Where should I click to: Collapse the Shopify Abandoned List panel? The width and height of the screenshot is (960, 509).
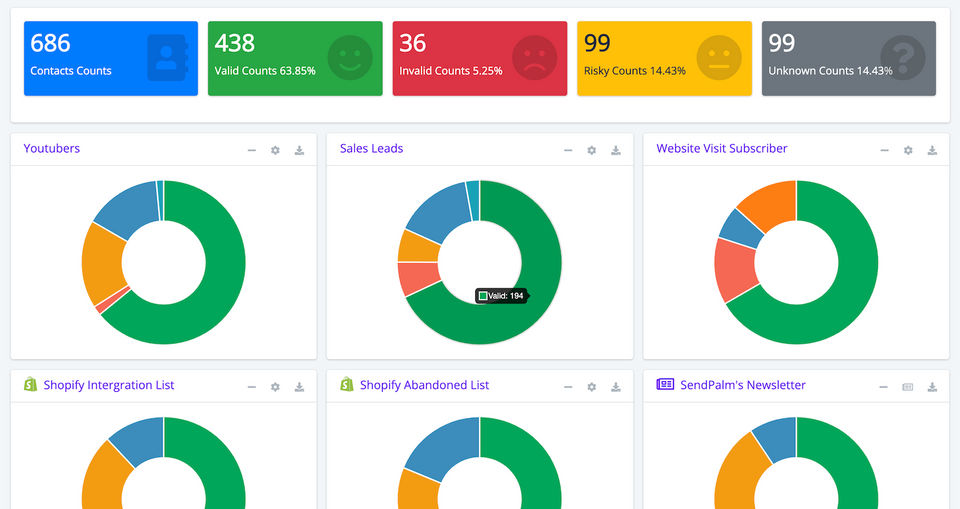click(568, 387)
